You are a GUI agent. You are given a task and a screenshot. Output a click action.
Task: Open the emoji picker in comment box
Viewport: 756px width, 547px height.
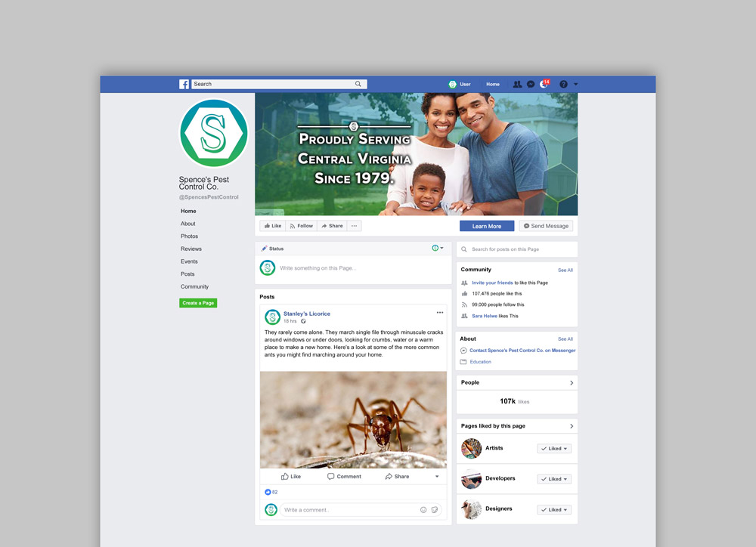coord(423,510)
